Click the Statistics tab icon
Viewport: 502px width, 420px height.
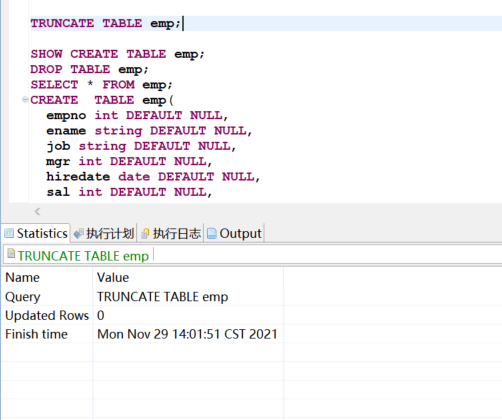click(x=9, y=233)
